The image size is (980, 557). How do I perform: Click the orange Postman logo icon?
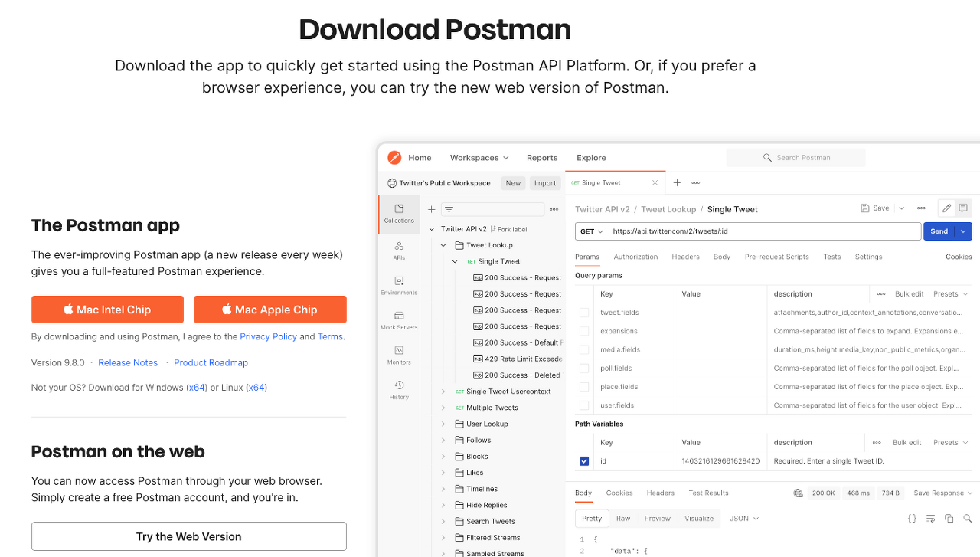click(394, 158)
